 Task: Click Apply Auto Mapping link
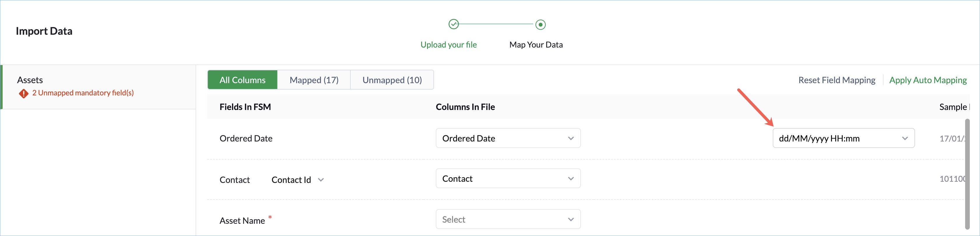[928, 80]
